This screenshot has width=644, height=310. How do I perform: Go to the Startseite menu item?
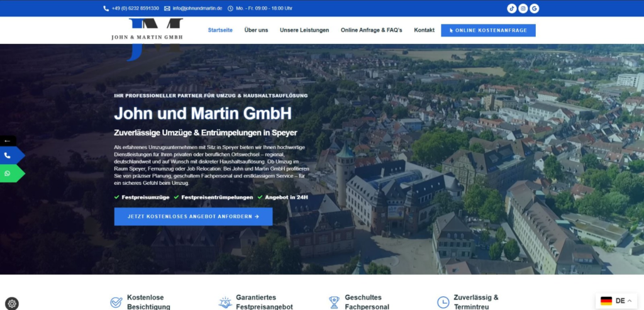(220, 30)
